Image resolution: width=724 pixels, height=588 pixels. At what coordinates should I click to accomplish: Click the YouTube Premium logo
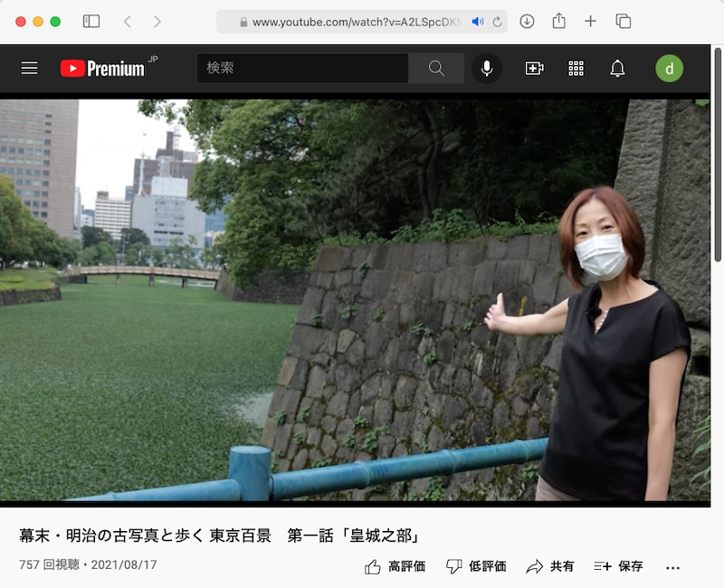102,68
